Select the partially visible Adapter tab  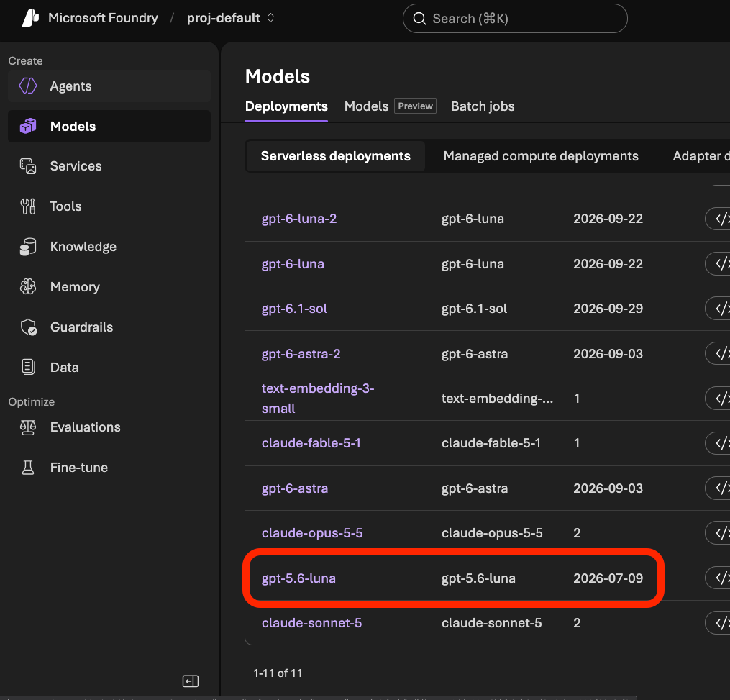tap(701, 156)
